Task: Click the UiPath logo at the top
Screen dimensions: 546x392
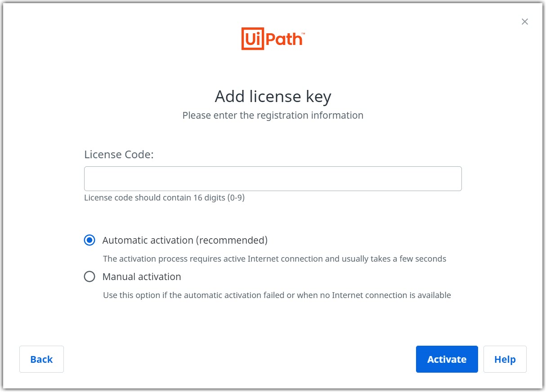Action: [x=272, y=40]
